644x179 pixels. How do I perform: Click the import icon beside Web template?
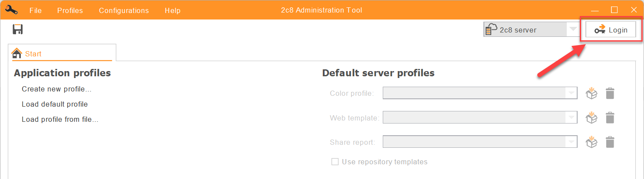tap(591, 117)
